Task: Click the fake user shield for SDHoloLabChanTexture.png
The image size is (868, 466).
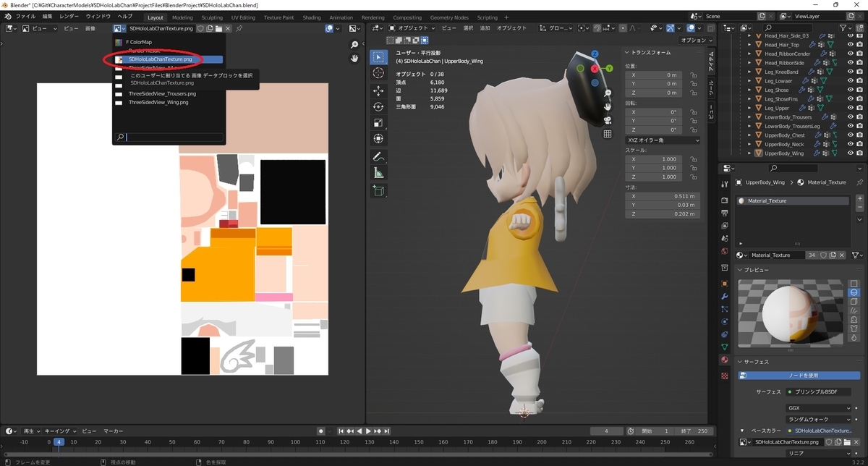Action: (x=200, y=28)
